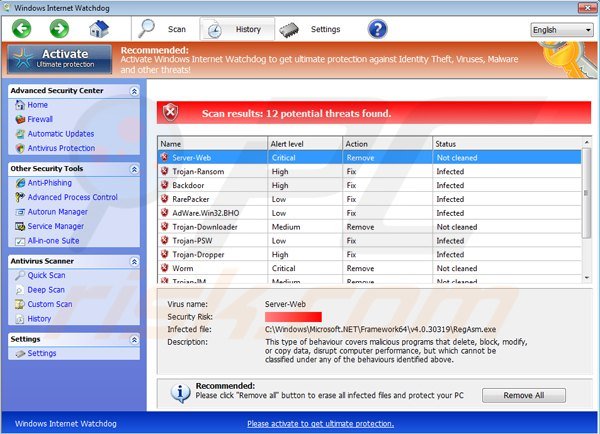This screenshot has width=600, height=434.
Task: Click the Anti-Phishing icon
Action: click(20, 183)
